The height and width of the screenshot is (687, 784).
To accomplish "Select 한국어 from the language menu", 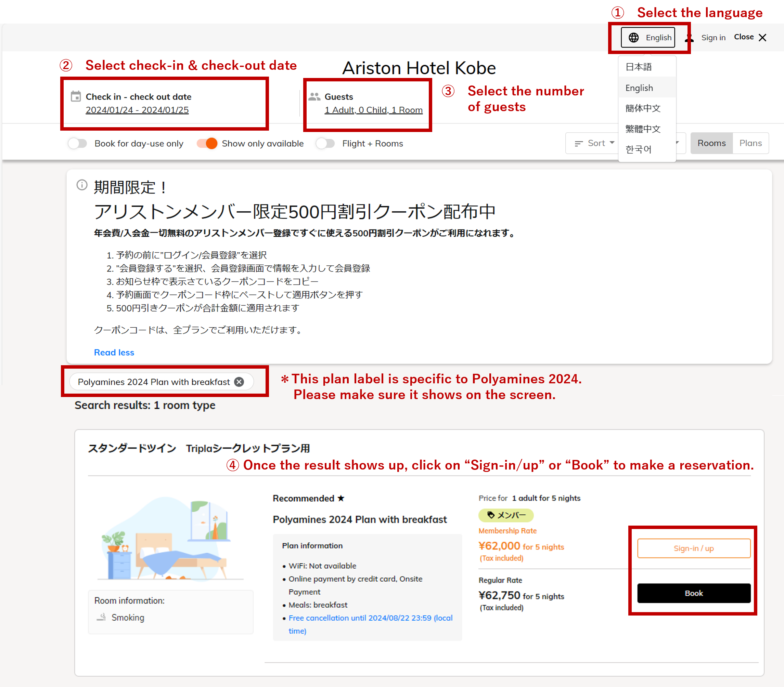I will (647, 149).
